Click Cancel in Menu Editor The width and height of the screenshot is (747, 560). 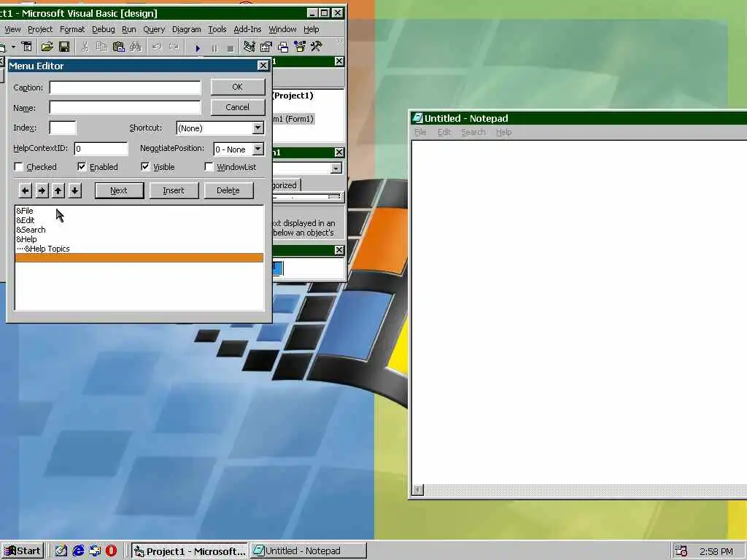(238, 107)
